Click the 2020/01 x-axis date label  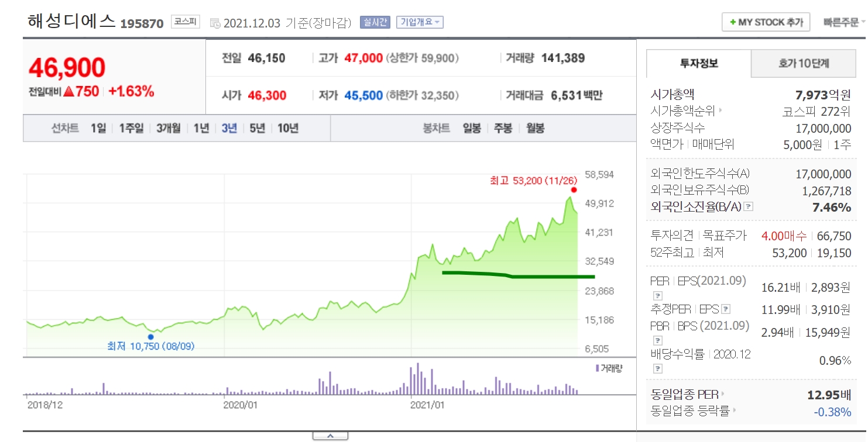click(x=242, y=404)
